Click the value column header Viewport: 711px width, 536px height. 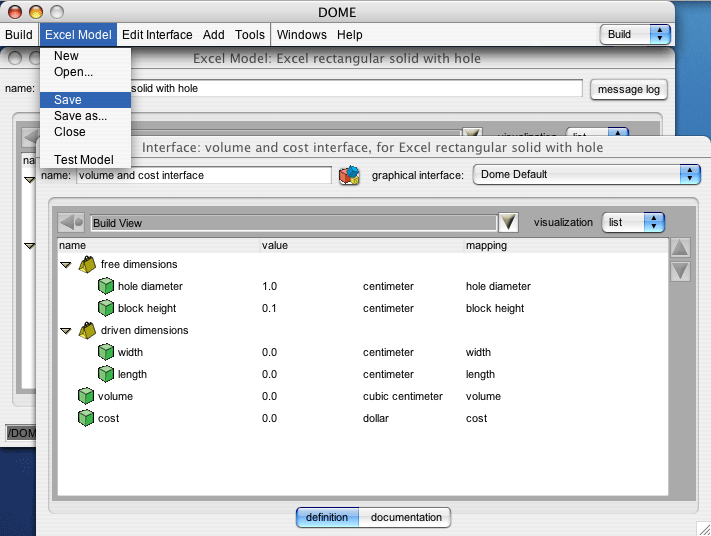[x=362, y=245]
